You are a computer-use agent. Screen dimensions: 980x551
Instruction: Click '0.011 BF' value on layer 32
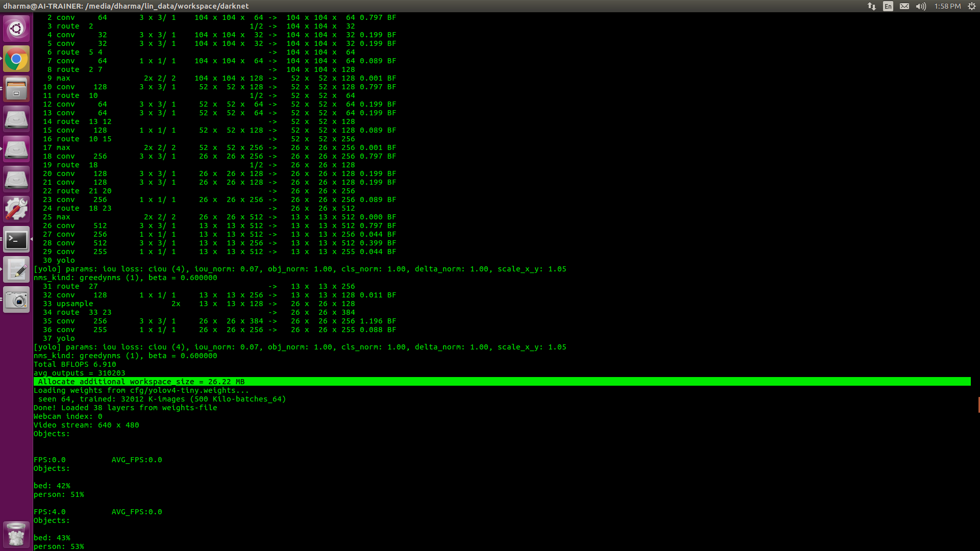coord(378,295)
